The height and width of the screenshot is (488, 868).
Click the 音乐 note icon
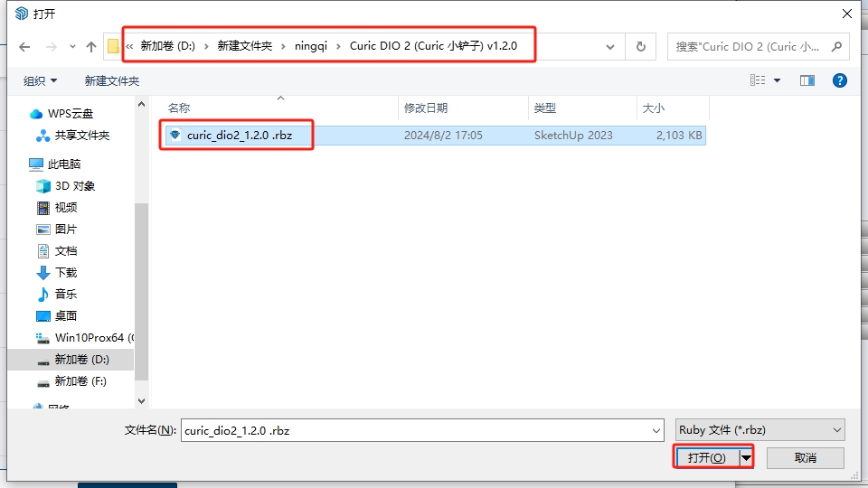(x=43, y=295)
